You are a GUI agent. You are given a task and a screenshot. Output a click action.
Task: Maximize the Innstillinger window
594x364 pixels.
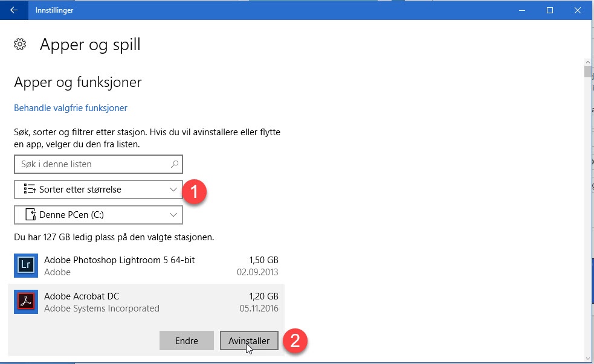point(550,10)
